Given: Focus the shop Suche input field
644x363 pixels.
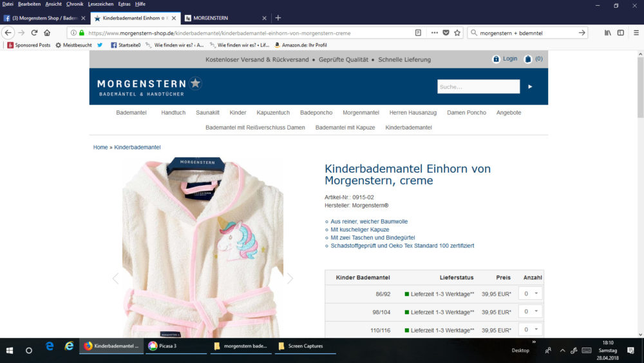Looking at the screenshot, I should (x=478, y=87).
